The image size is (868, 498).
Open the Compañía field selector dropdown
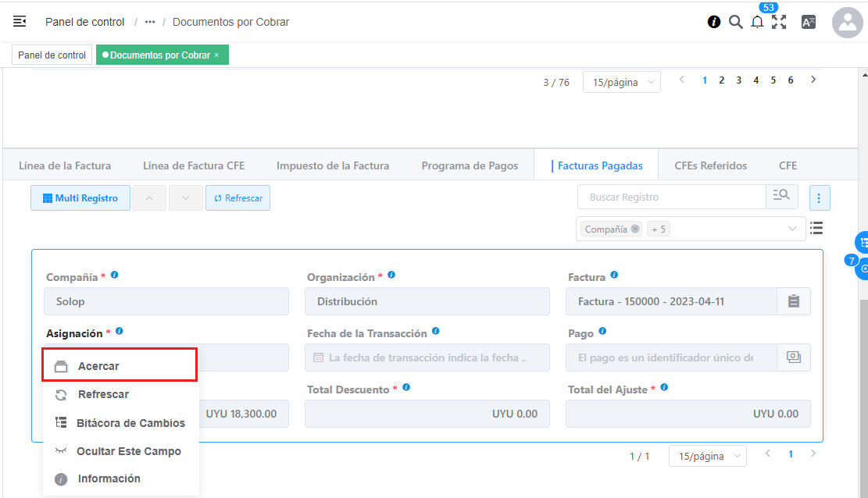pyautogui.click(x=794, y=229)
